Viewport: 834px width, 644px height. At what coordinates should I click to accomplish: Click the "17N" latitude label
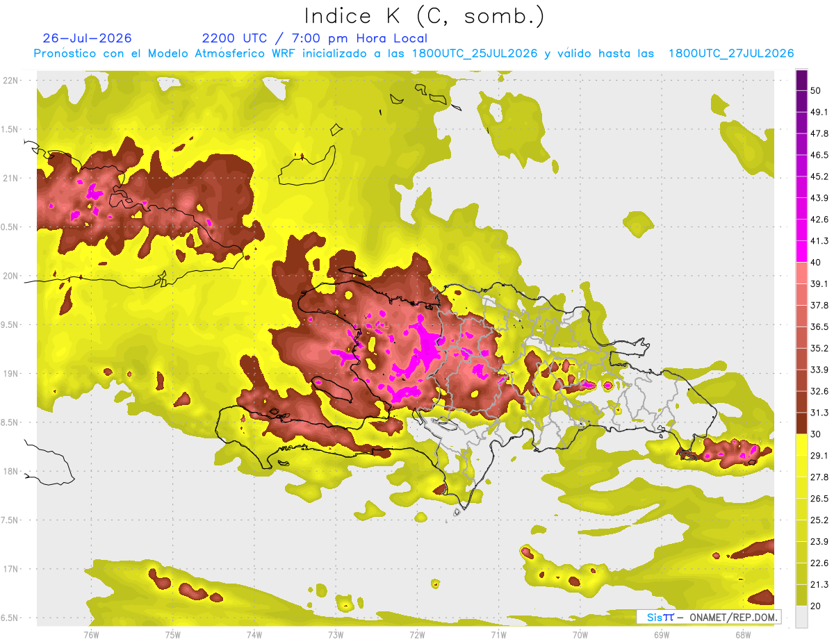pyautogui.click(x=12, y=570)
